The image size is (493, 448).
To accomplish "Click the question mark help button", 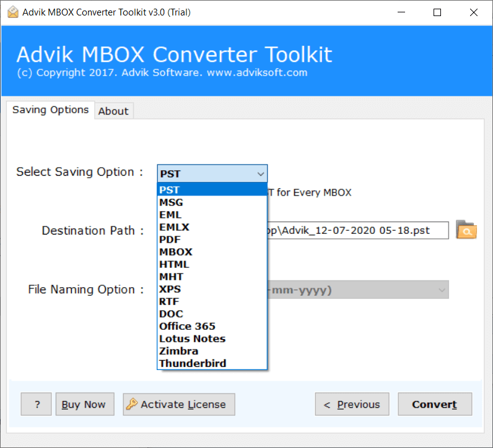I will [x=36, y=404].
